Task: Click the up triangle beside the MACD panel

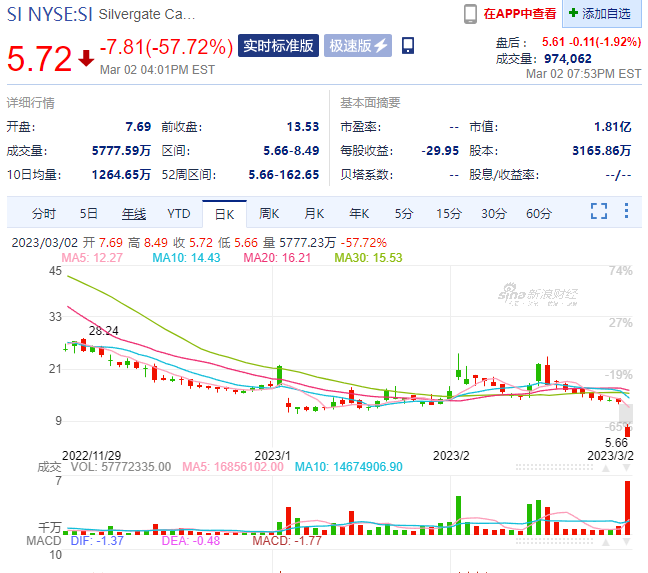Action: [x=606, y=542]
